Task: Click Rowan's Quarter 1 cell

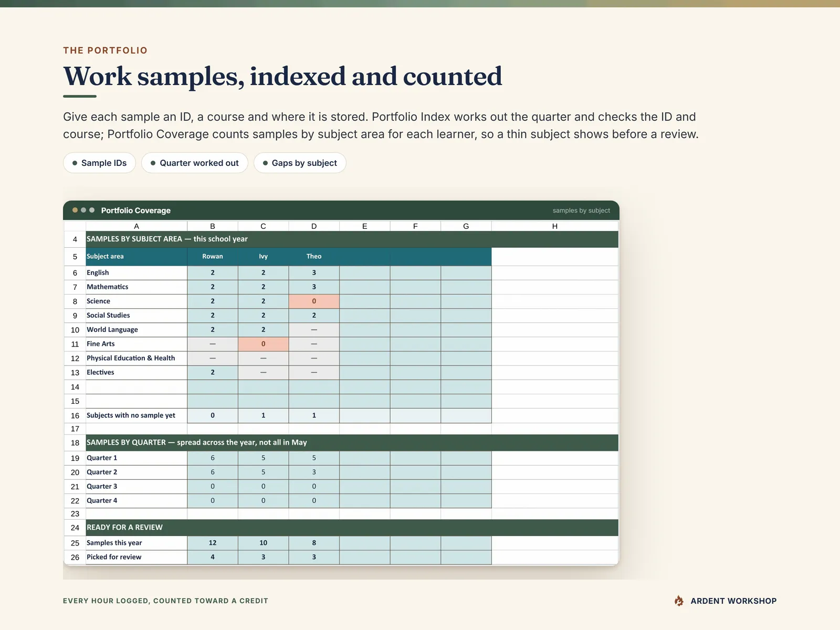Action: point(213,458)
